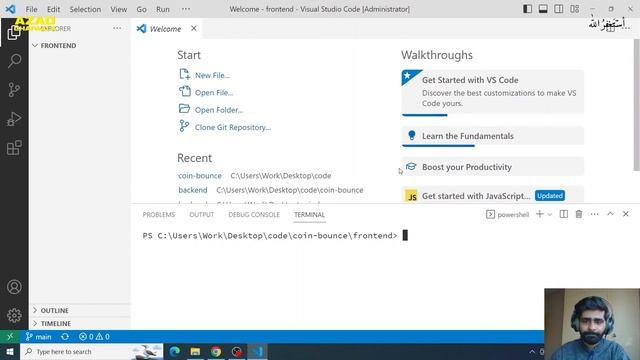Open Get Started with VS Code walkthrough

[493, 92]
